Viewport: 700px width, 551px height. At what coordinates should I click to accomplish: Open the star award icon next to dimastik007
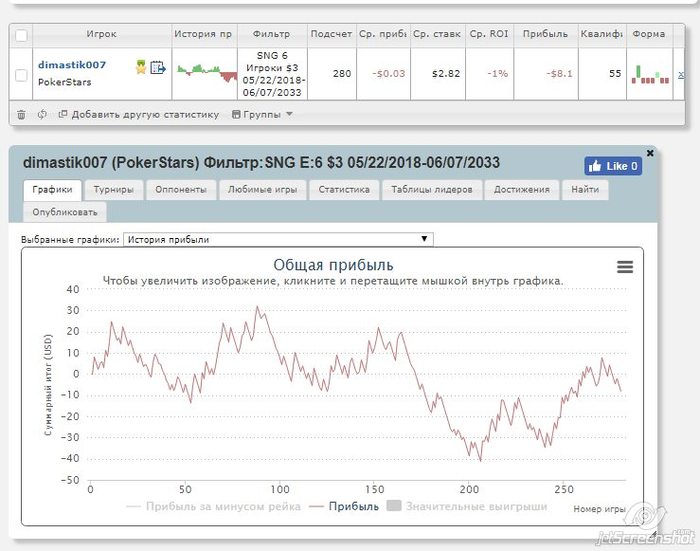[141, 67]
